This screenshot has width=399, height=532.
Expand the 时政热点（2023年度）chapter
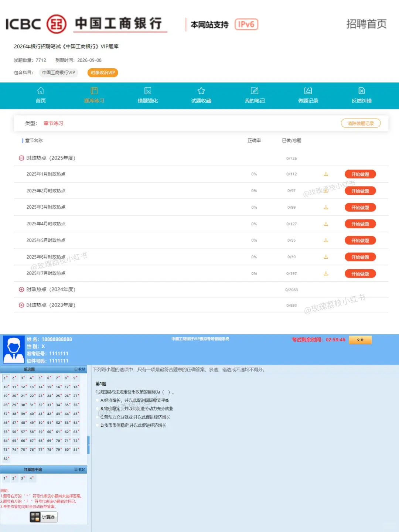[x=21, y=305]
